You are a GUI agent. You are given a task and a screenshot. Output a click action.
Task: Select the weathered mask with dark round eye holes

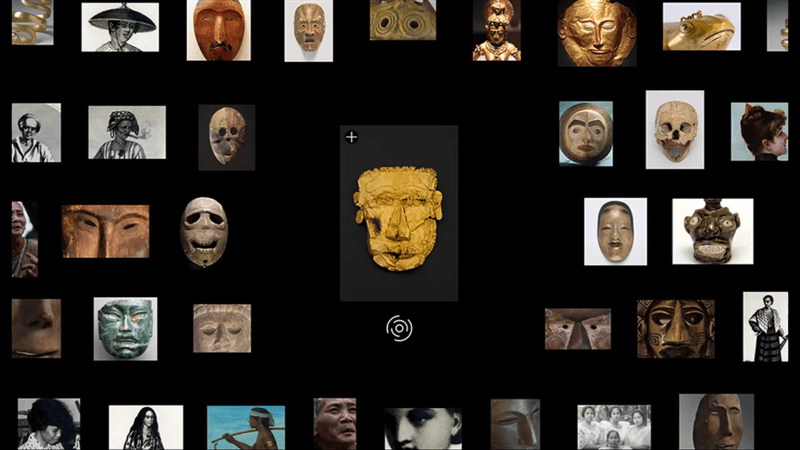click(227, 137)
